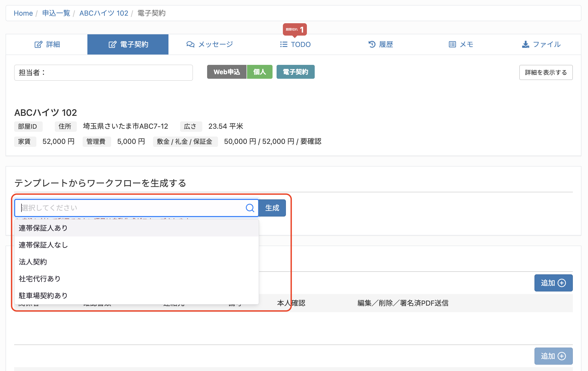Click the ABCハイツ 102 heading

45,113
